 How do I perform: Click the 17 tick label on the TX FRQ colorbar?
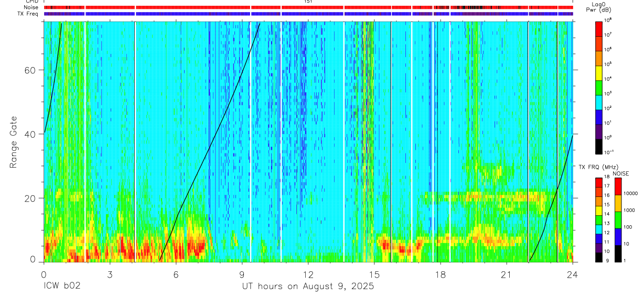[607, 186]
